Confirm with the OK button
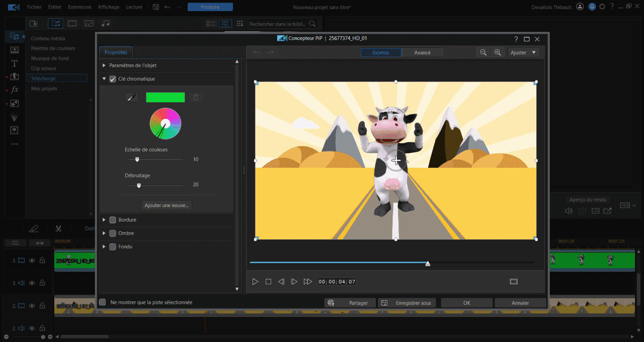 click(x=466, y=303)
